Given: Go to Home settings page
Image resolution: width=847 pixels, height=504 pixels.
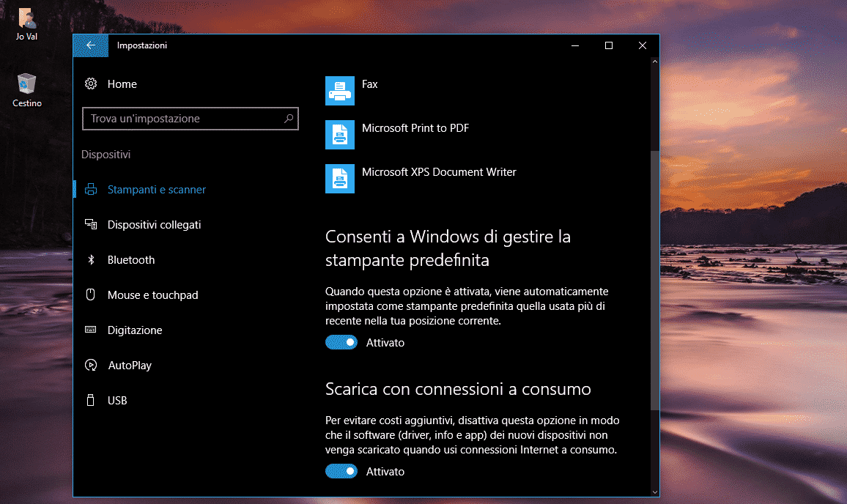Looking at the screenshot, I should 122,84.
